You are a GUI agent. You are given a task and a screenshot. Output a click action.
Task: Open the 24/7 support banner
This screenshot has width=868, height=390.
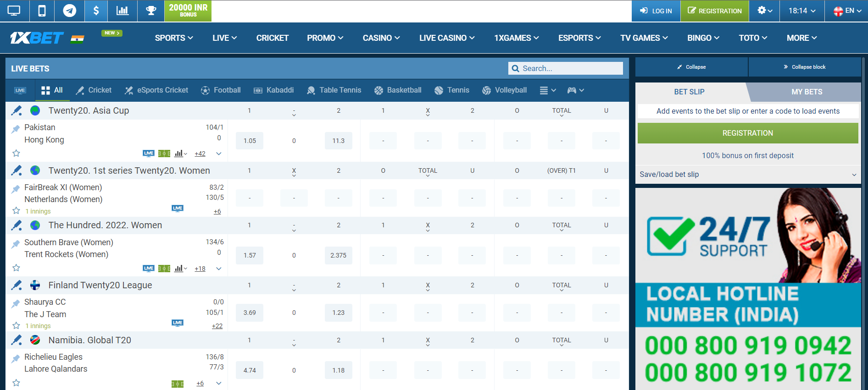point(748,289)
